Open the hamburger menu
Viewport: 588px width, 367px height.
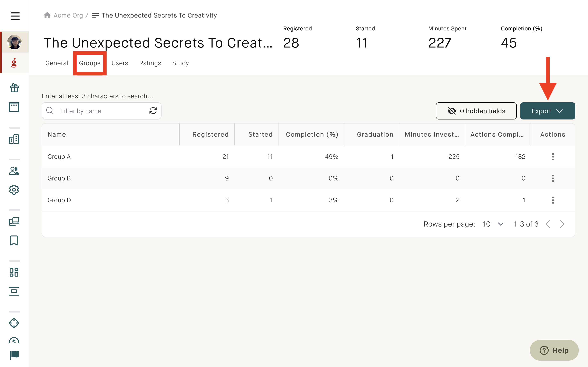(x=15, y=16)
